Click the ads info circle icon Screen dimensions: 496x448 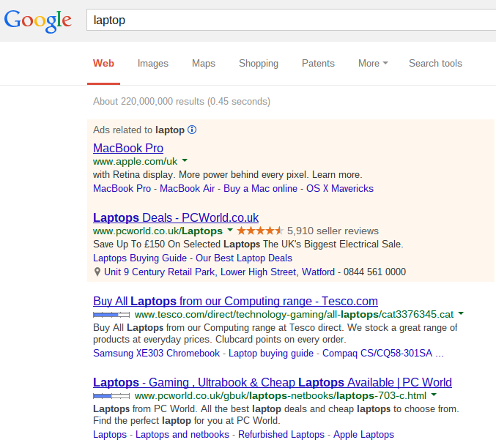tap(192, 130)
